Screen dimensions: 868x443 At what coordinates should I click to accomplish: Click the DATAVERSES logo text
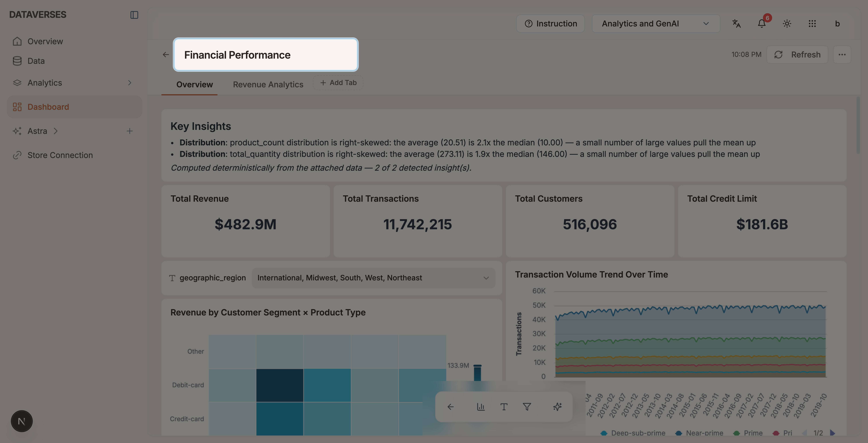38,15
